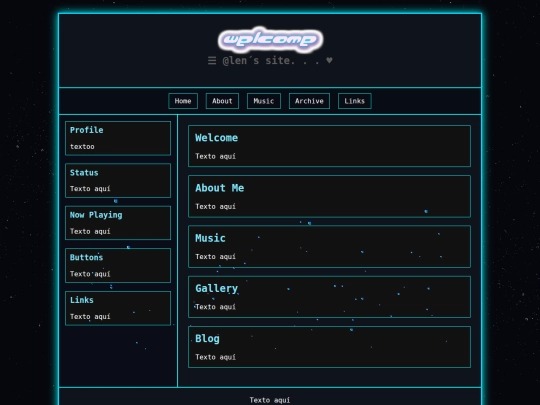Click "Texto aquí" under Blog
The height and width of the screenshot is (405, 540).
pyautogui.click(x=216, y=357)
